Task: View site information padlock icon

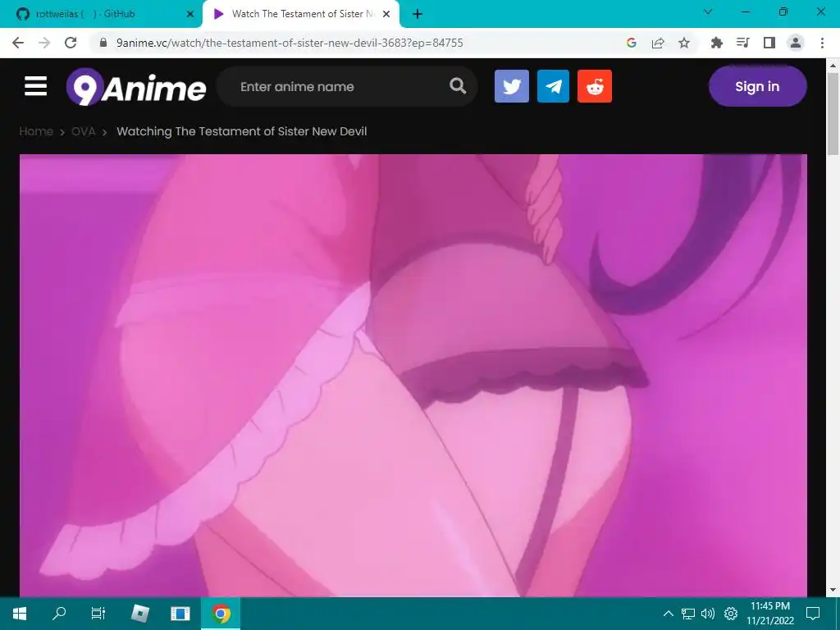Action: tap(104, 43)
